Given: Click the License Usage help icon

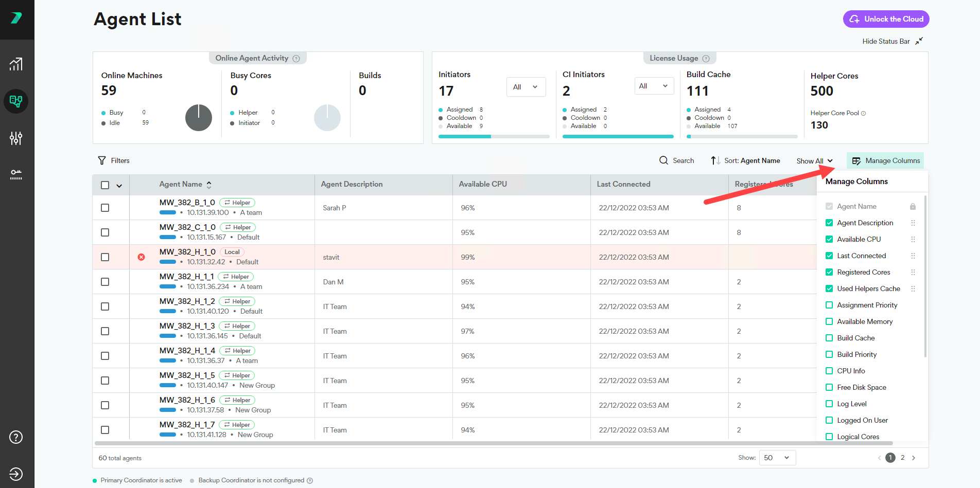Looking at the screenshot, I should [706, 59].
